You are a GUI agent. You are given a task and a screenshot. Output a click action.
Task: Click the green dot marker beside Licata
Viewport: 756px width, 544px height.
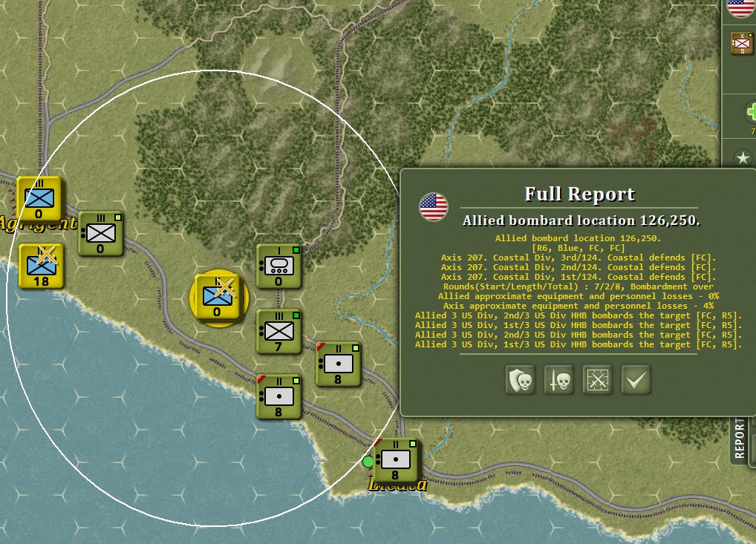(368, 462)
